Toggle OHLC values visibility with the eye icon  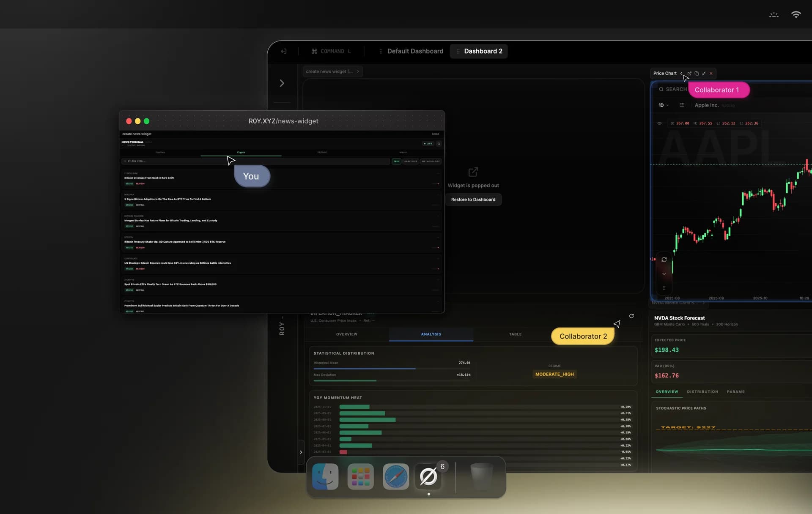[x=659, y=123]
